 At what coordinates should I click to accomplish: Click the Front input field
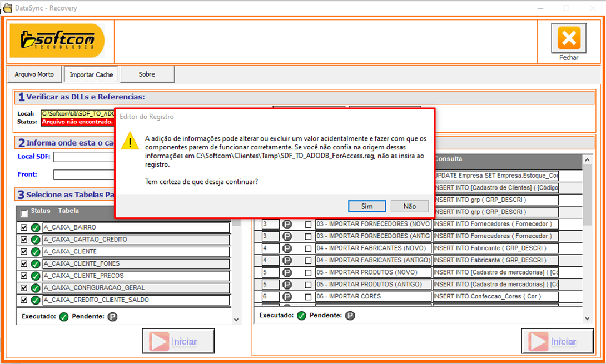coord(83,175)
